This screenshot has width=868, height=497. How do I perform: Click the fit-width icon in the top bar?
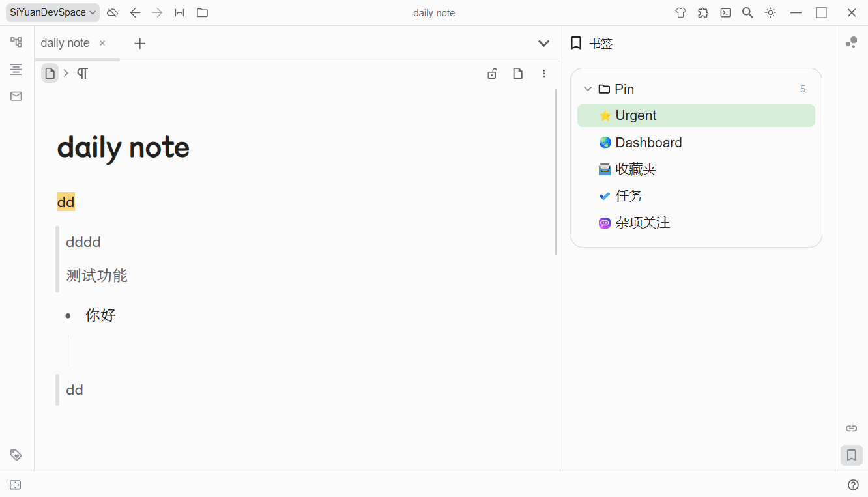tap(179, 12)
